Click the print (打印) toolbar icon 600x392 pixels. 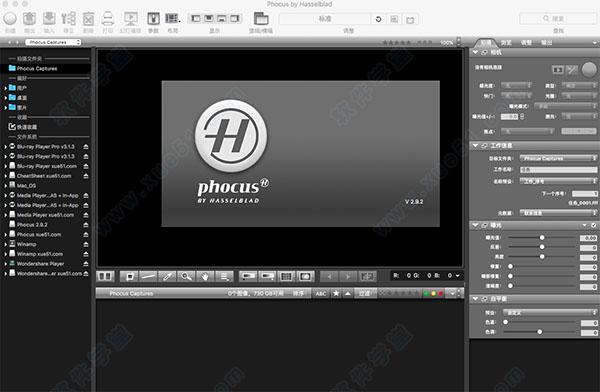108,18
